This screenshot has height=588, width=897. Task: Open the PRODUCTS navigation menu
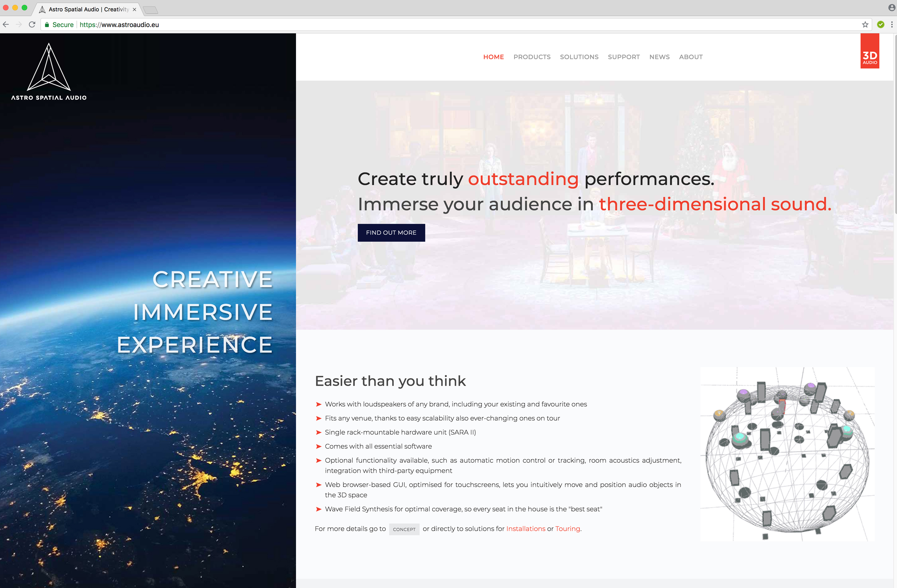(531, 56)
